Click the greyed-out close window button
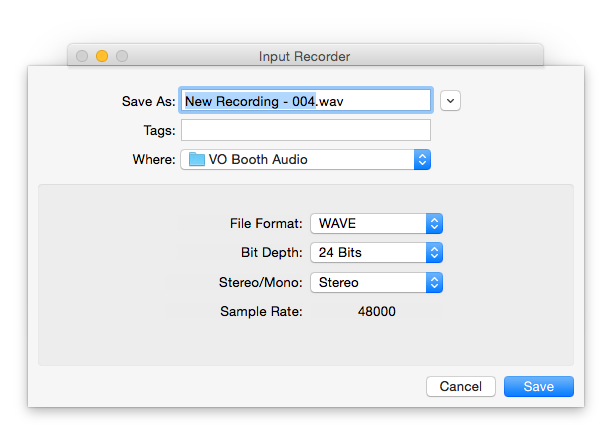Image resolution: width=611 pixels, height=428 pixels. point(82,56)
